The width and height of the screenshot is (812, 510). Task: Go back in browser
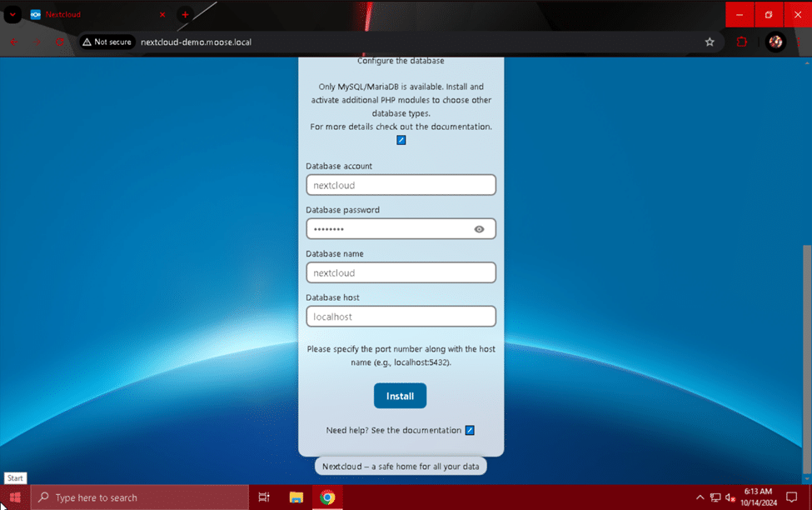[x=14, y=42]
